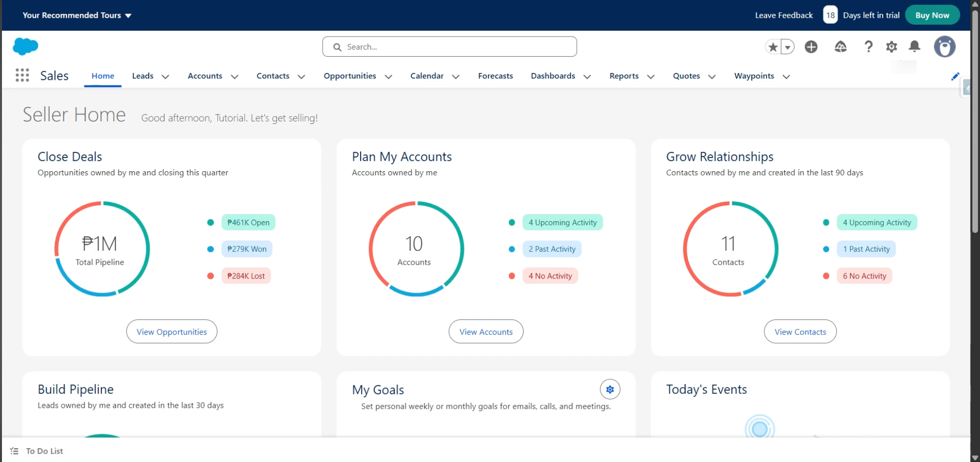
Task: Click the Favorites star icon
Action: pos(773,47)
